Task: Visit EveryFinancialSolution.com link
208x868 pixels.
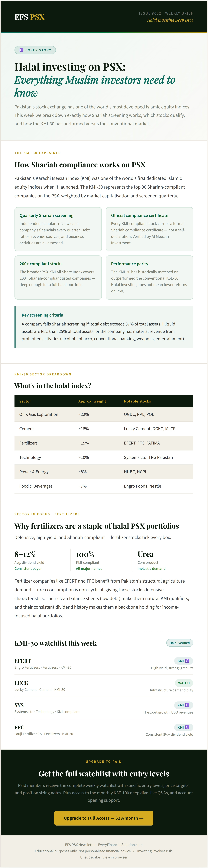Action: pyautogui.click(x=120, y=845)
